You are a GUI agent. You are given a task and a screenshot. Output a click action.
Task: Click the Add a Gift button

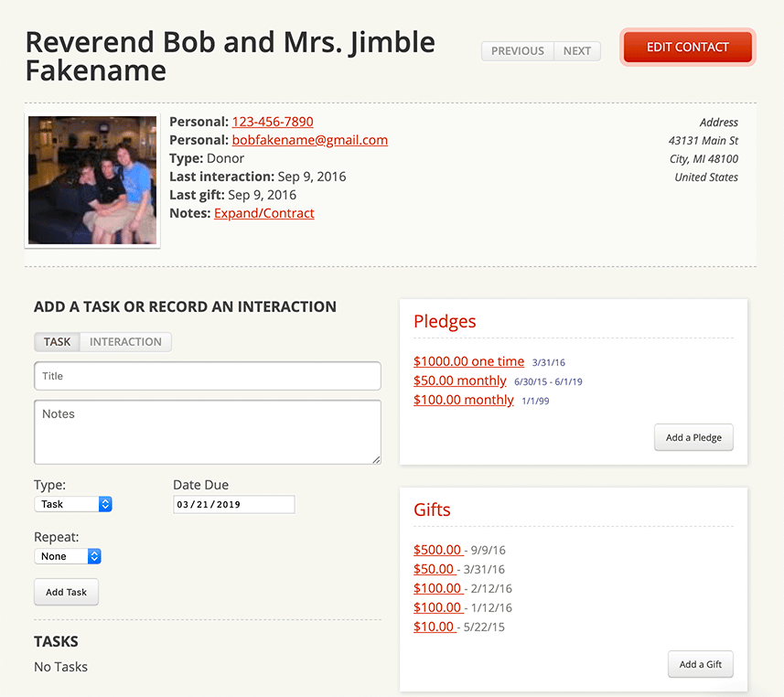pos(701,664)
